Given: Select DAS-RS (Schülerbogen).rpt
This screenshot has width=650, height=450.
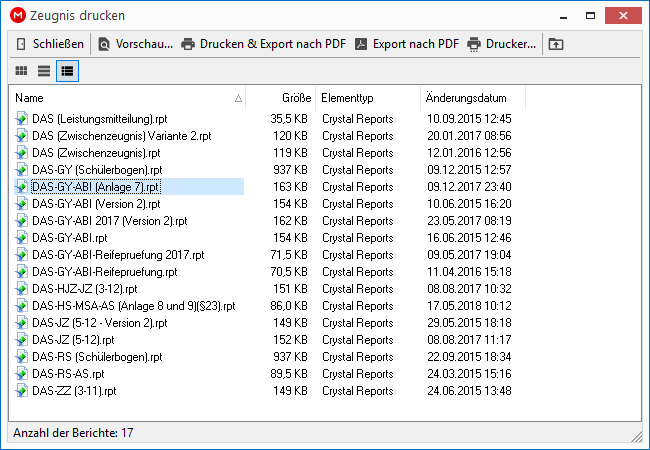Looking at the screenshot, I should [97, 357].
